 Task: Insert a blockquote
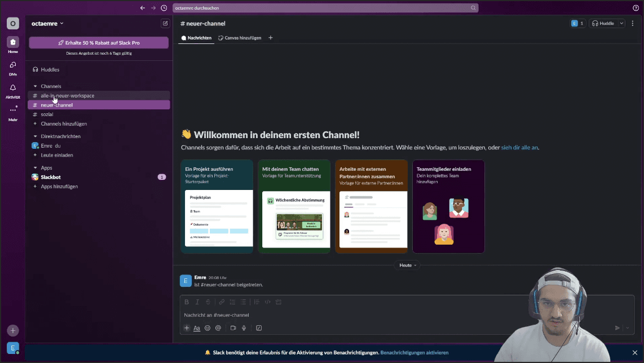coord(257,302)
